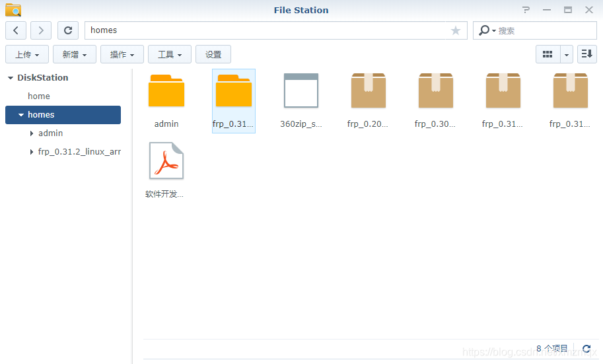Collapse the DiskStation tree node
603x364 pixels.
pos(11,78)
